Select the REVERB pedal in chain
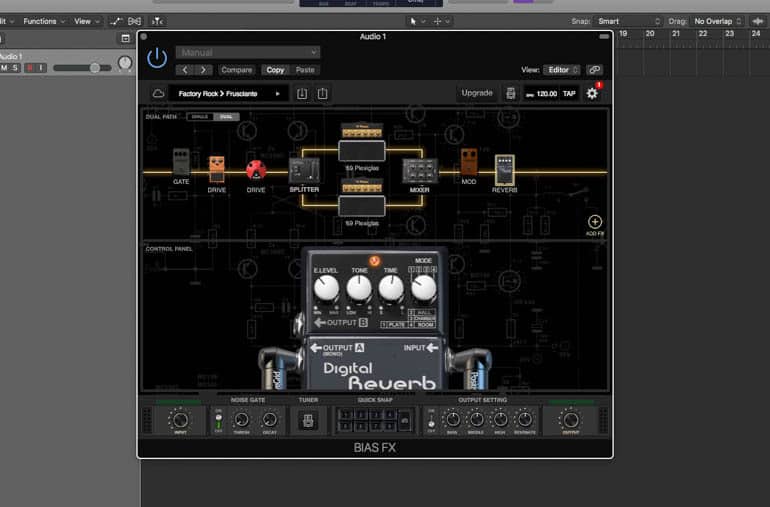 504,170
